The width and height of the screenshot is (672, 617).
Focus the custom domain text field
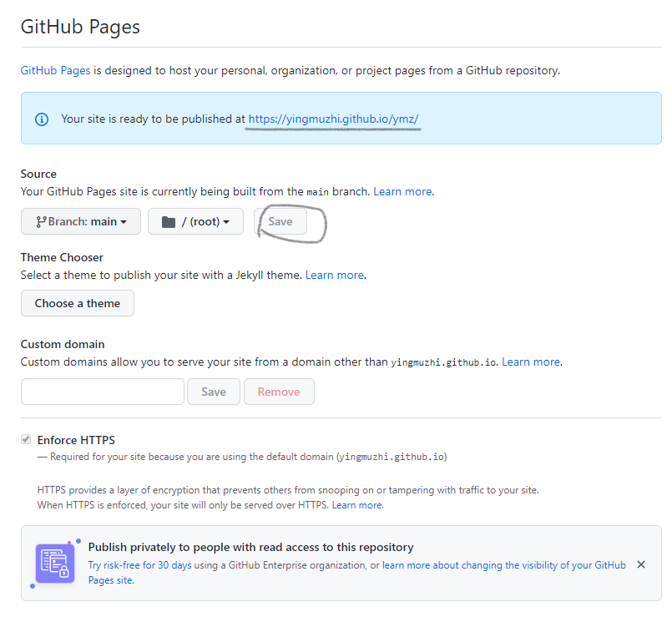(103, 392)
